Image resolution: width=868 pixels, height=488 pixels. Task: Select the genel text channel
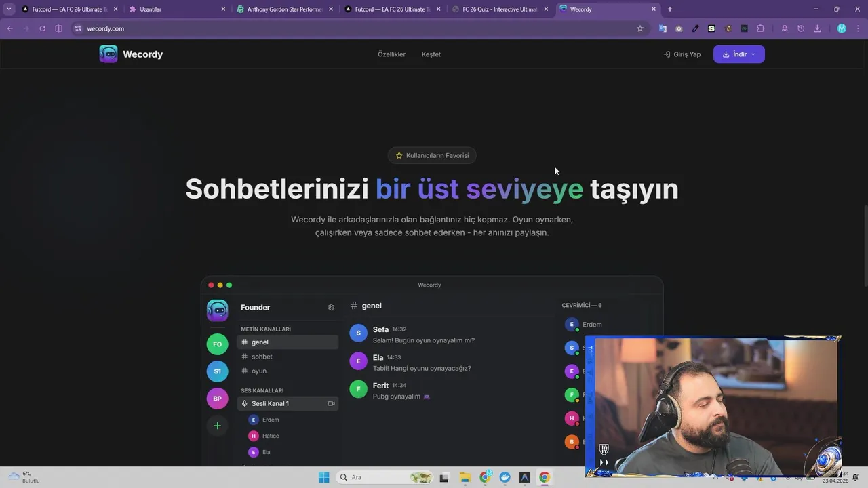pyautogui.click(x=288, y=342)
